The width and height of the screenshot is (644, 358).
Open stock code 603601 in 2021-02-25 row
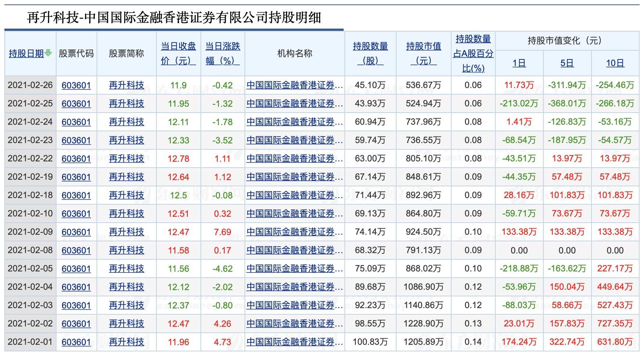(76, 104)
